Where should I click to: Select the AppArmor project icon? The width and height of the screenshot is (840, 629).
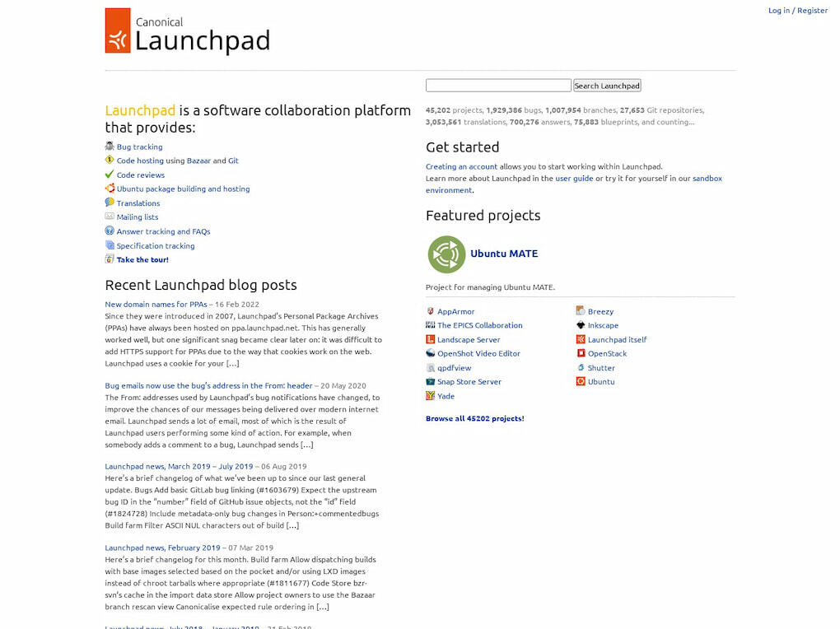click(429, 311)
